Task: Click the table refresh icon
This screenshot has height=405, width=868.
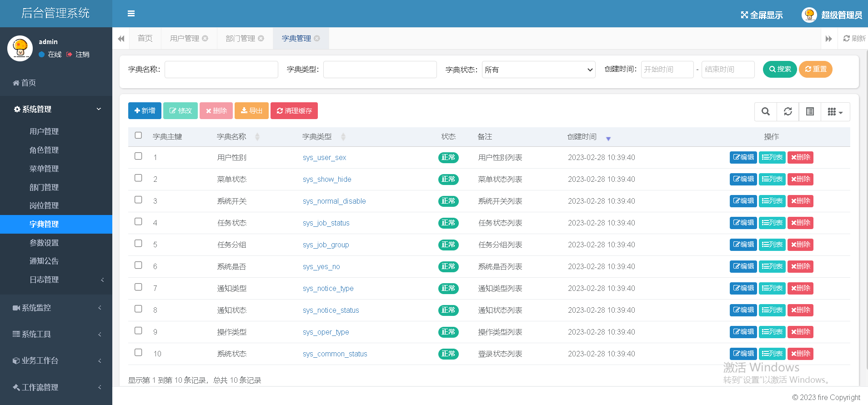Action: point(788,112)
